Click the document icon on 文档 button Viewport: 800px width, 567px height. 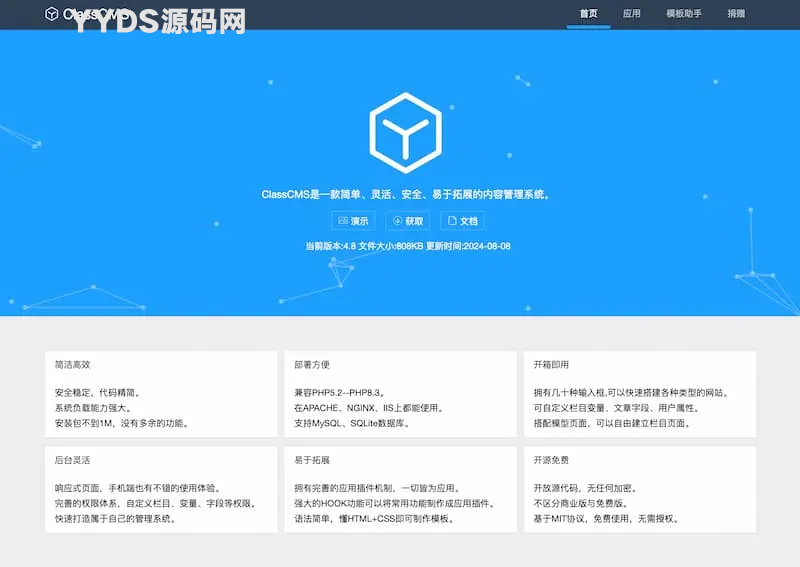tap(452, 221)
